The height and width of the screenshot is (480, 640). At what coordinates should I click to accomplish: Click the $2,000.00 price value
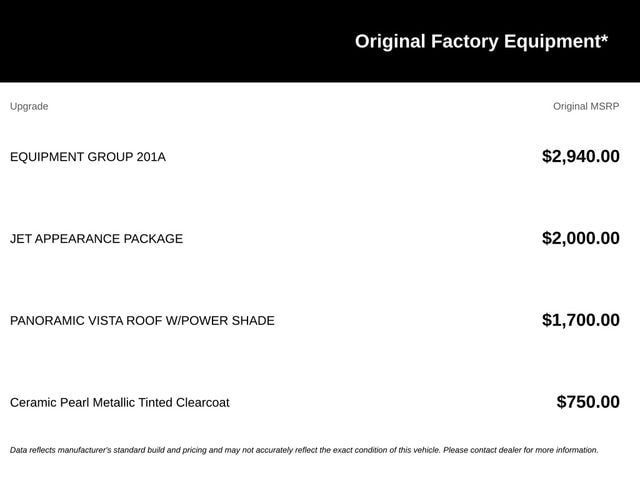point(580,238)
